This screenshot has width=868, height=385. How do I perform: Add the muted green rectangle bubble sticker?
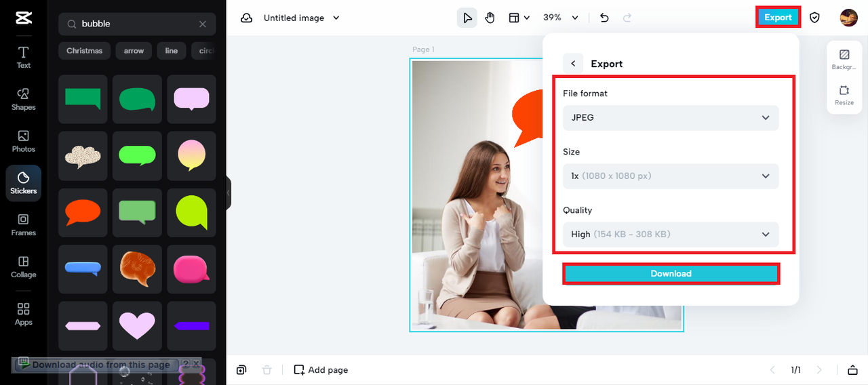coord(137,213)
